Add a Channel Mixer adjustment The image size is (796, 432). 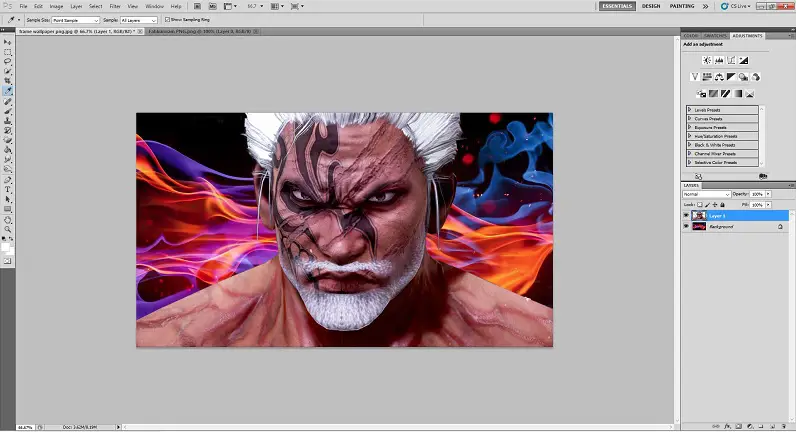[x=755, y=77]
